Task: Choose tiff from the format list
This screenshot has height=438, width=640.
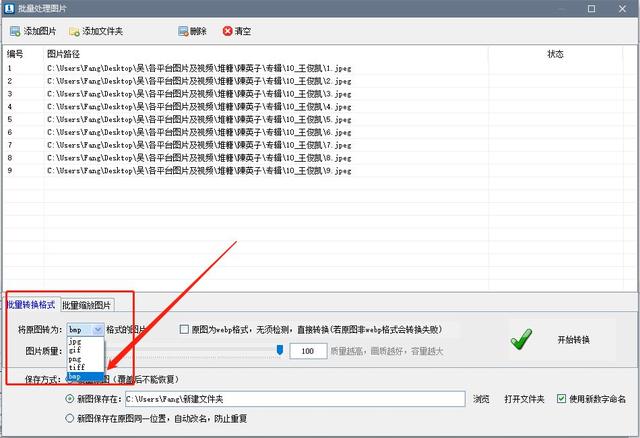Action: point(77,368)
